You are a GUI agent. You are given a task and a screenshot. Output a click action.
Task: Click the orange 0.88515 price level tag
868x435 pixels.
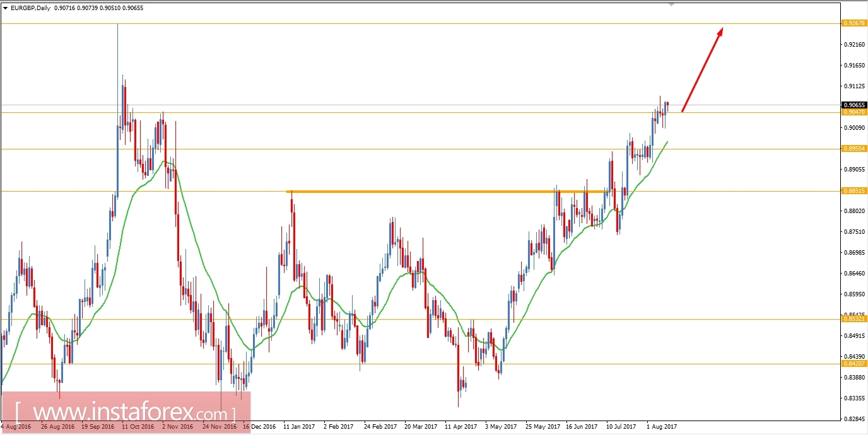coord(855,191)
